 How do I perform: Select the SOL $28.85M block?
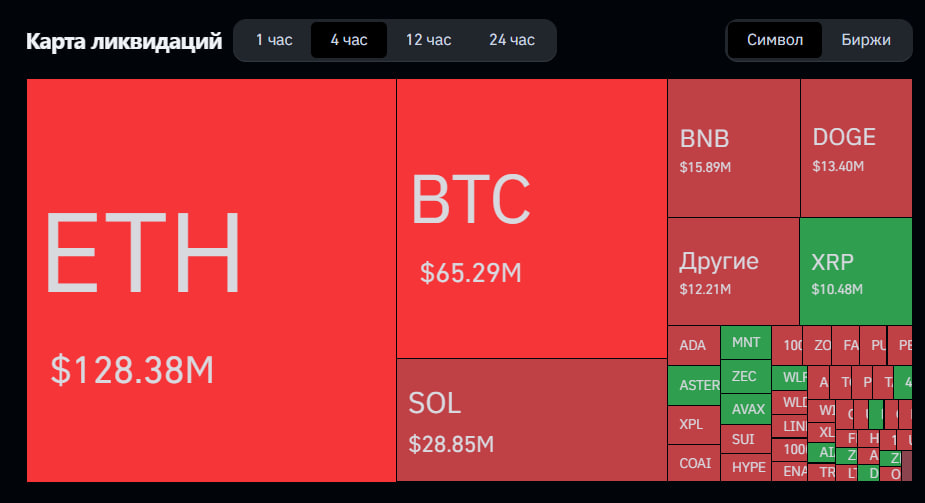[x=531, y=420]
